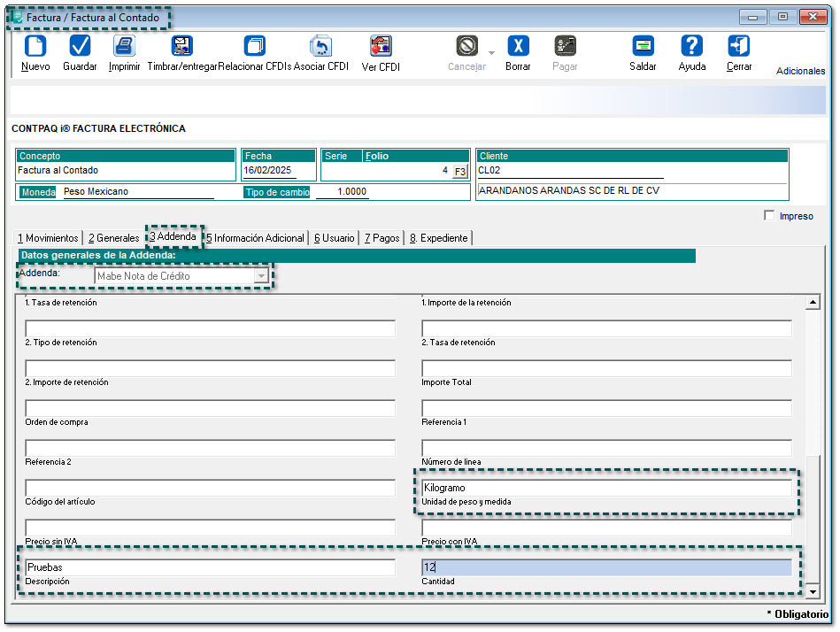Open Relacionar CFDIs tool
This screenshot has width=840, height=632.
(x=255, y=47)
